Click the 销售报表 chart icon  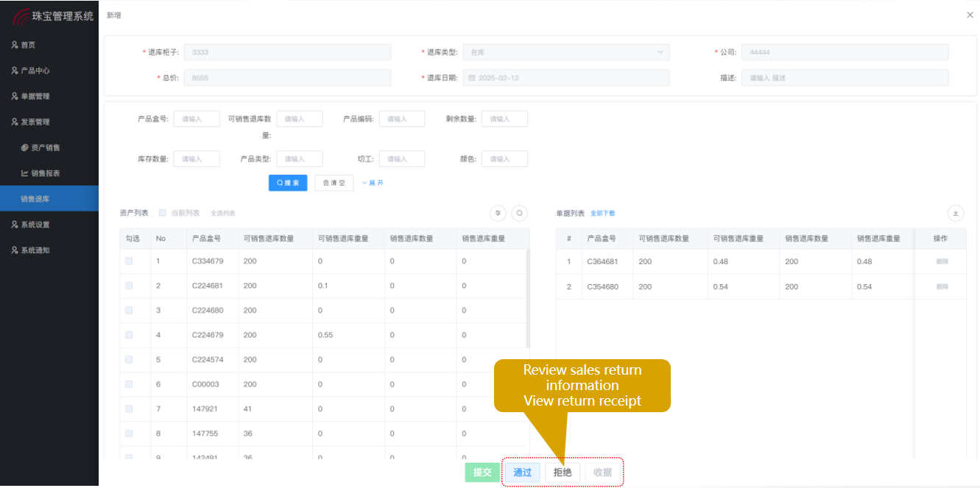click(24, 174)
